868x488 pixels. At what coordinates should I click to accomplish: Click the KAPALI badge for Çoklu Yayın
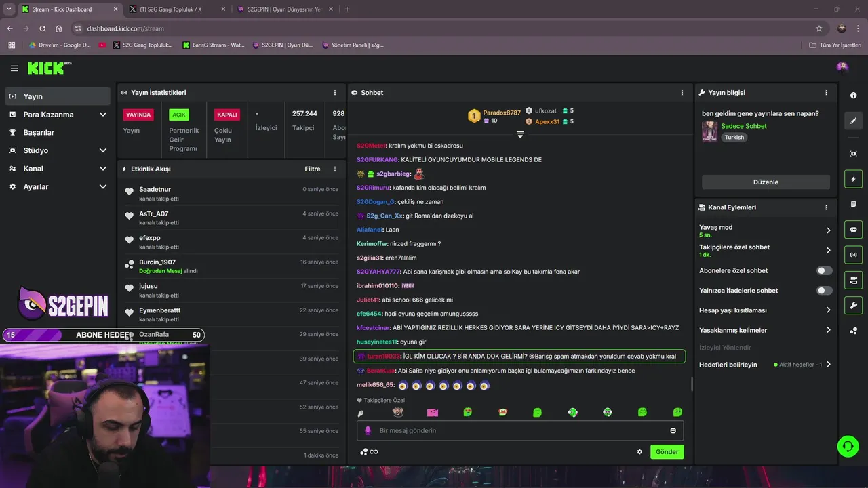pyautogui.click(x=227, y=115)
